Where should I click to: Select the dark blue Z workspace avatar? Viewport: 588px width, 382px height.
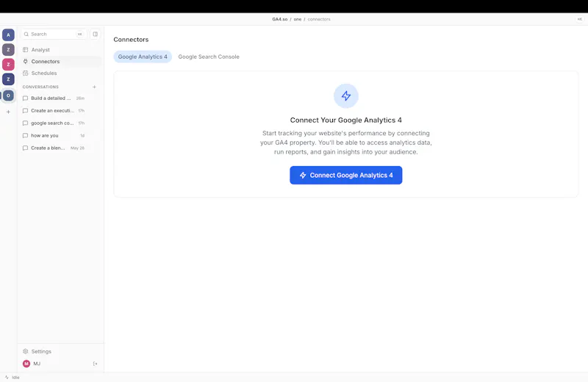pyautogui.click(x=8, y=79)
